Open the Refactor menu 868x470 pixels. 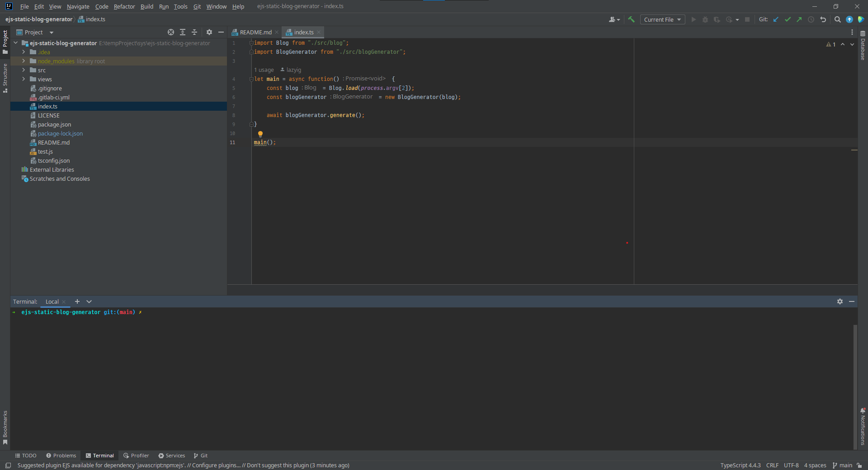124,6
